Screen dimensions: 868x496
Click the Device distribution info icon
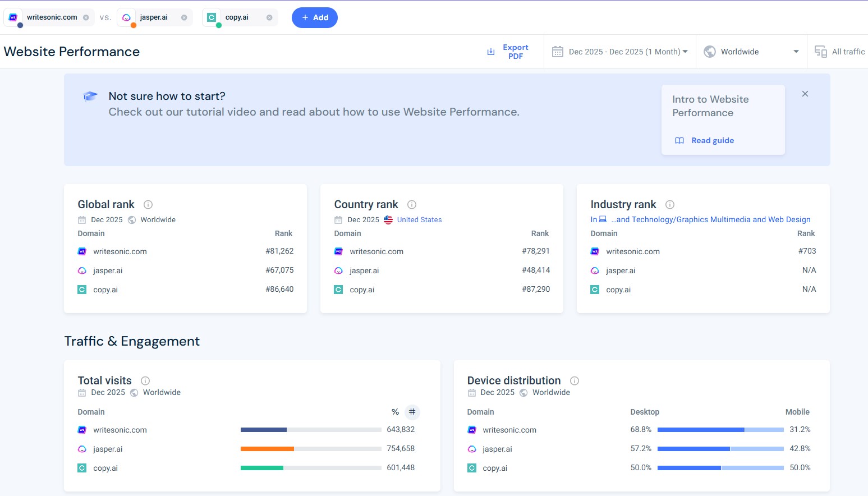575,380
